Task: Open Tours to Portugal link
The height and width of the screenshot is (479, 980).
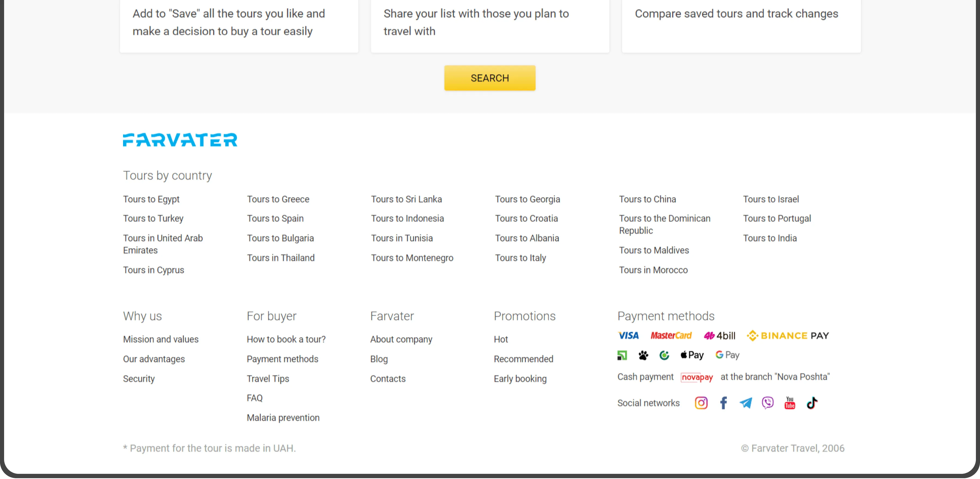Action: point(777,218)
